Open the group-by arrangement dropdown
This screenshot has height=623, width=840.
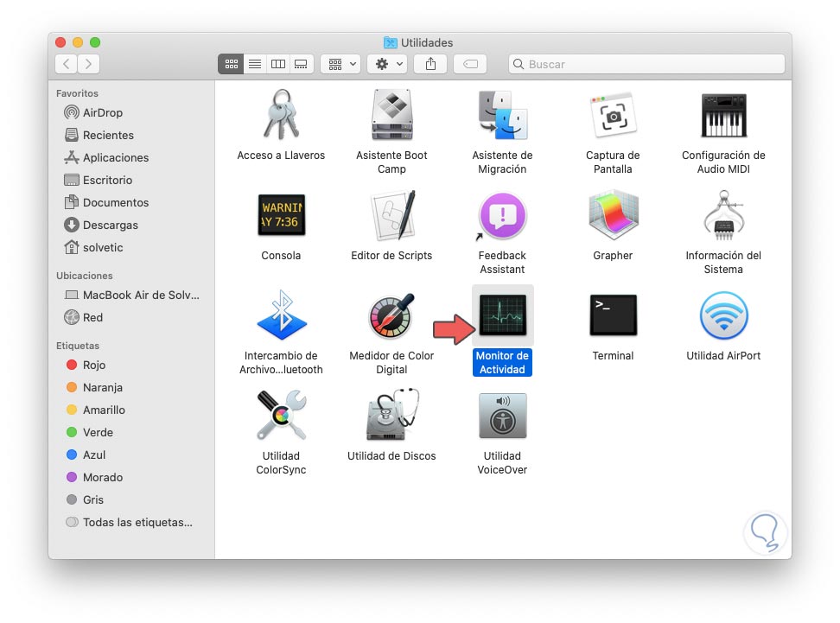[x=340, y=64]
